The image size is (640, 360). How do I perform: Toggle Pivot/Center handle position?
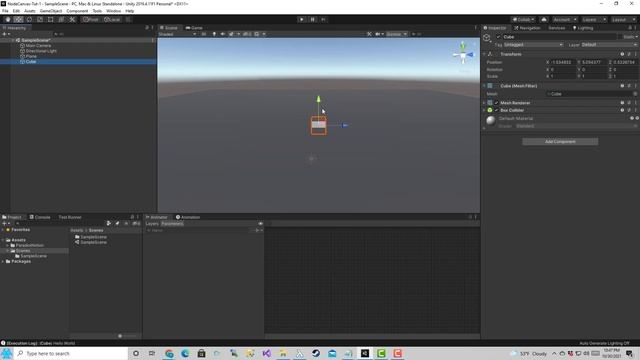click(x=91, y=19)
